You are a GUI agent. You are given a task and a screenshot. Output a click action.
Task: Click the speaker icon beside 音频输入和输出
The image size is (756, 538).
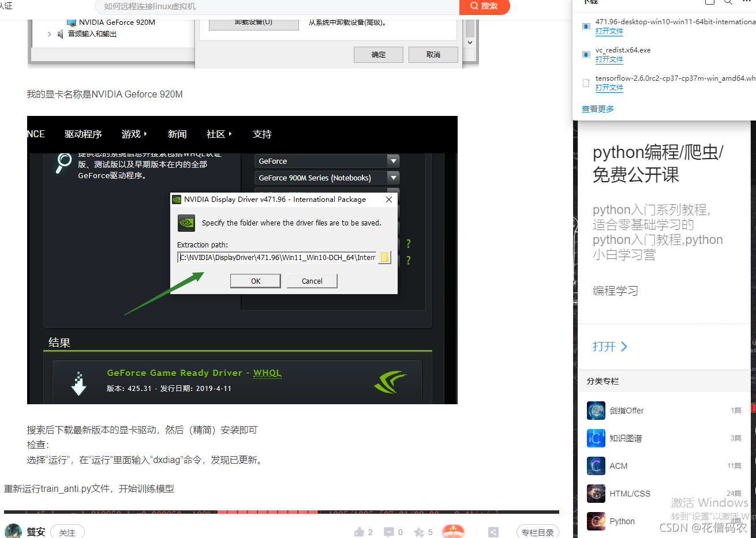[61, 34]
